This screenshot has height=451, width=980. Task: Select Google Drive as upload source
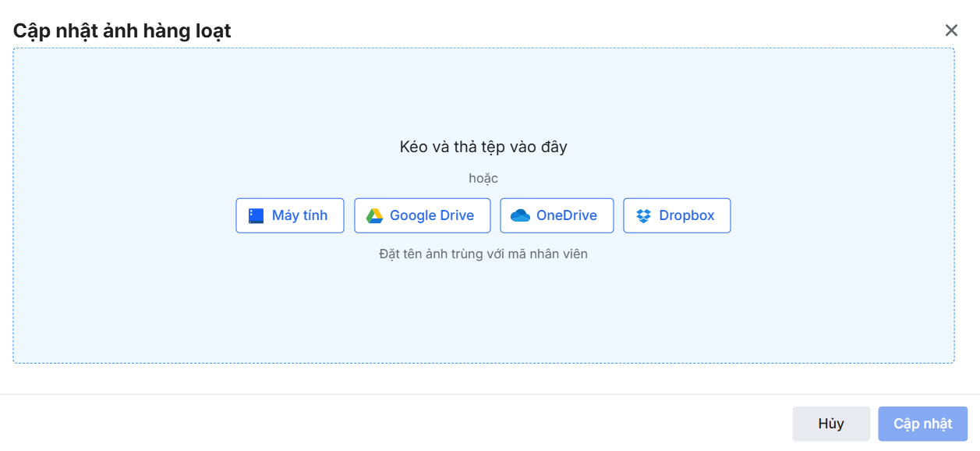click(x=423, y=215)
